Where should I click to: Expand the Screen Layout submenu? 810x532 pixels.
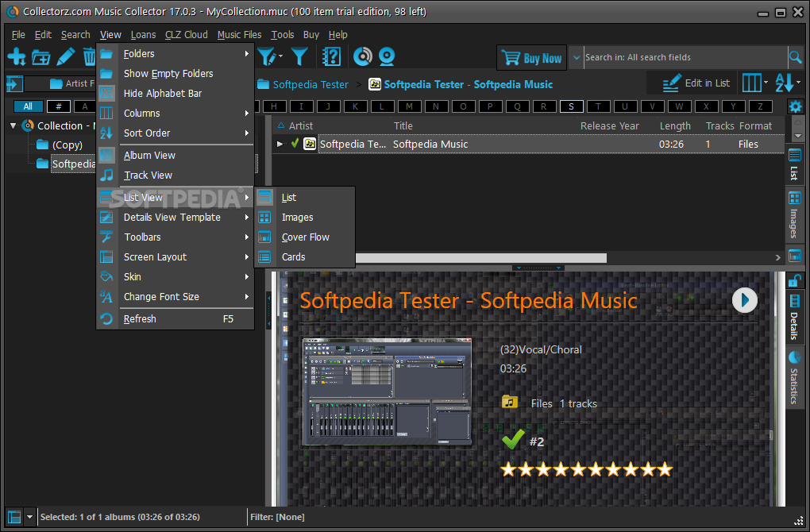(175, 256)
